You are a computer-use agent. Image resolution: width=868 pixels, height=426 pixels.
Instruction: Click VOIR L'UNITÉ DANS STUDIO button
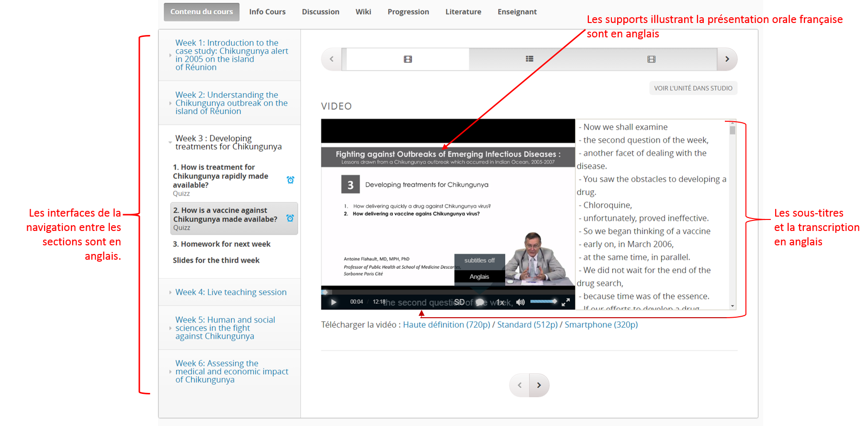[693, 88]
